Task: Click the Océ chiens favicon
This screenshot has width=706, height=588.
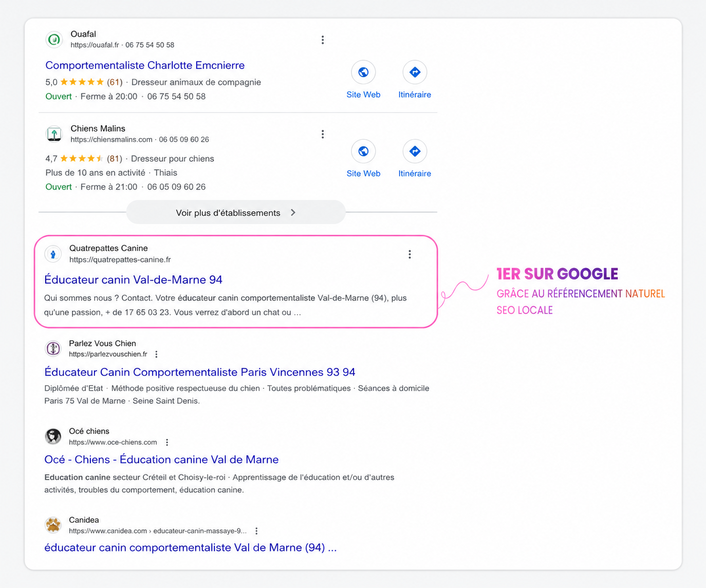Action: [53, 437]
